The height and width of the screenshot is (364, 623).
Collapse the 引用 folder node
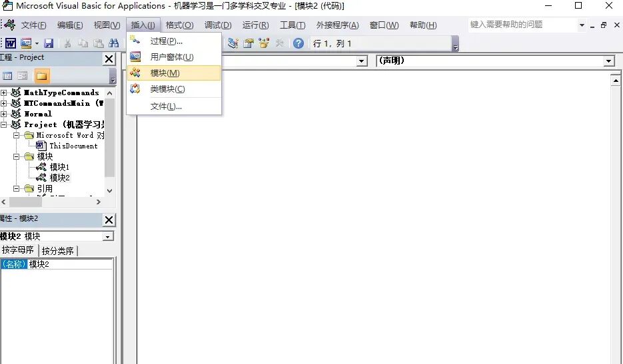(16, 188)
